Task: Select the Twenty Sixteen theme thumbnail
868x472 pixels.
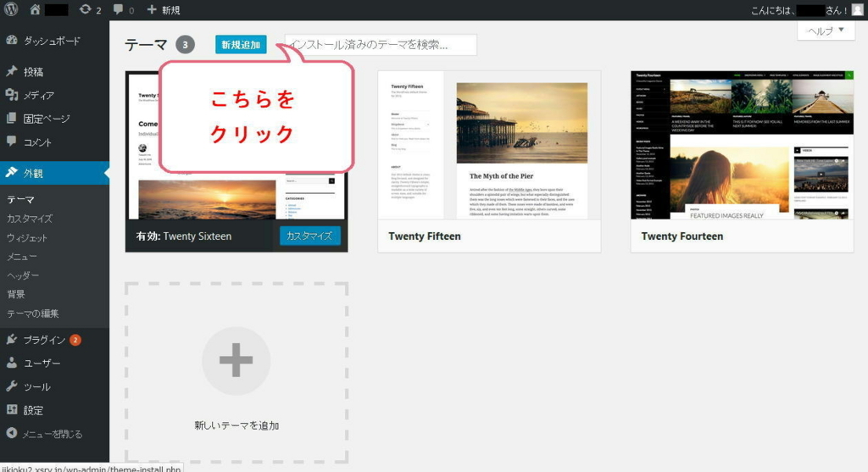Action: pyautogui.click(x=236, y=146)
